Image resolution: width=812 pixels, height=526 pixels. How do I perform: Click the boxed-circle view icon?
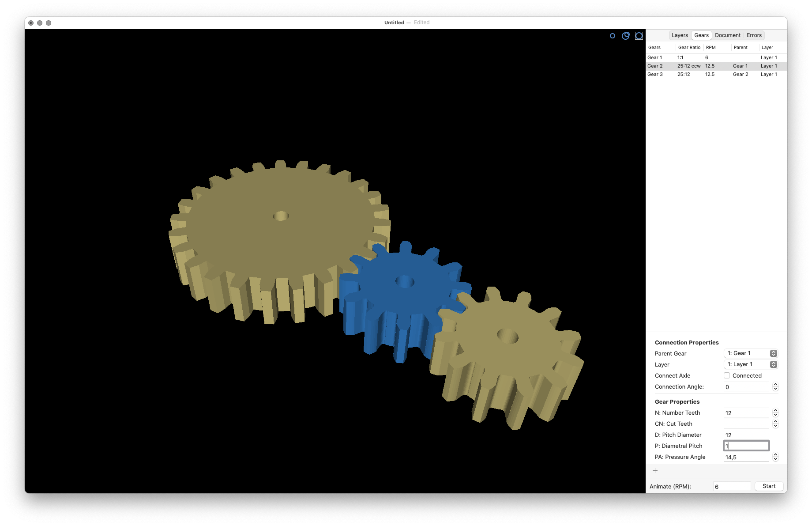[x=639, y=36]
